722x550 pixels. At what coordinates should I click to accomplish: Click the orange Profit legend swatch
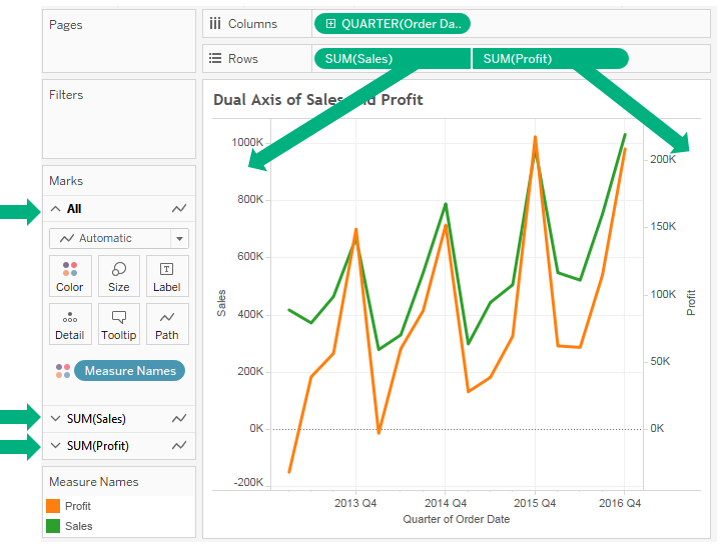[x=53, y=506]
